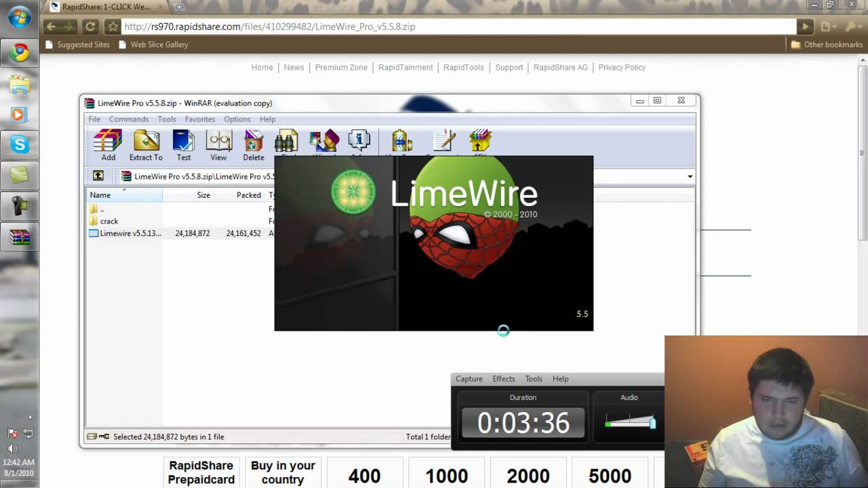Click the News link

coord(294,67)
